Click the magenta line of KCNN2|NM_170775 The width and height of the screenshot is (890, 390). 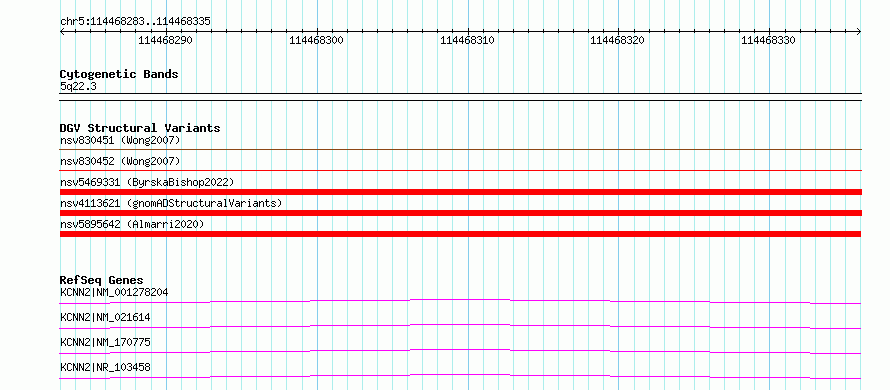point(460,350)
